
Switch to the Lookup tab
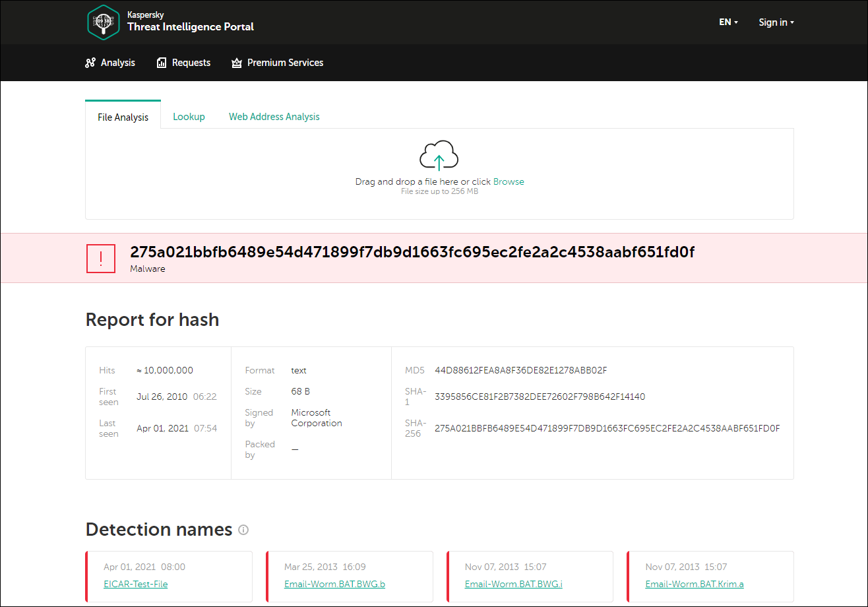click(189, 116)
